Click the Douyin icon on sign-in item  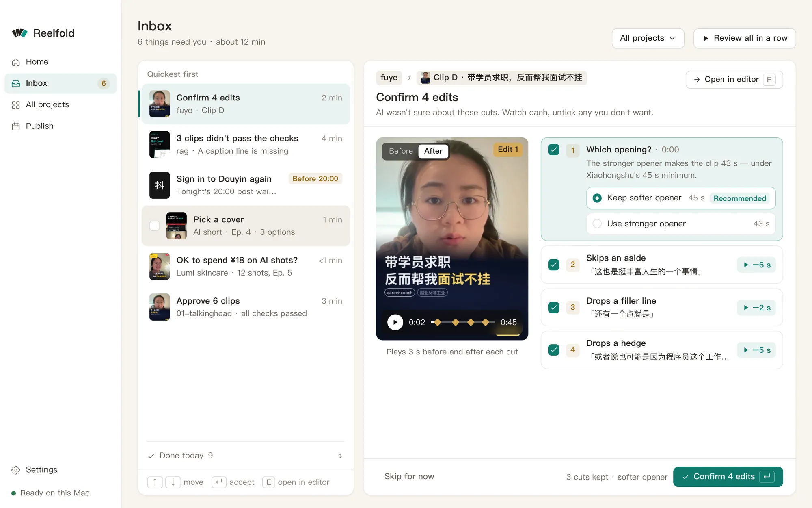pos(160,185)
